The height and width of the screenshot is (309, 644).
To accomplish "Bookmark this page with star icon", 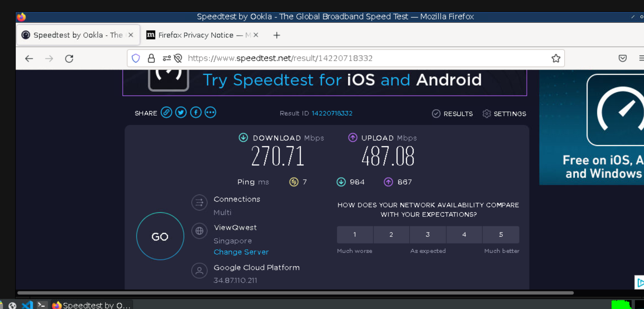I will point(555,58).
